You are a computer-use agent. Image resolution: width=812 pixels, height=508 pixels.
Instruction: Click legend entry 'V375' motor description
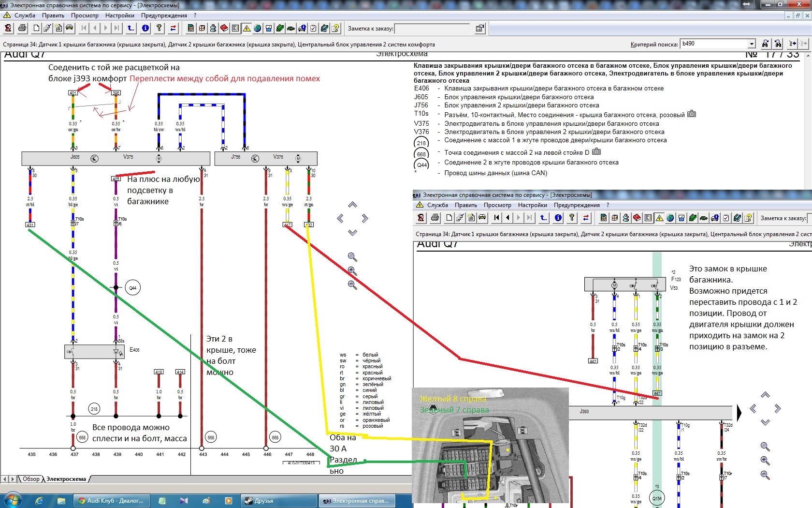tap(551, 123)
